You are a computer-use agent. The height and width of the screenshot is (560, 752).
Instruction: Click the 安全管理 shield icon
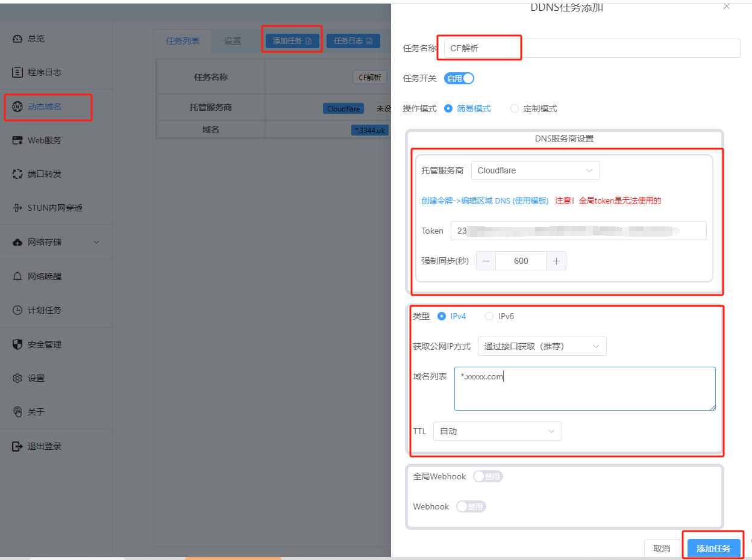pos(17,344)
